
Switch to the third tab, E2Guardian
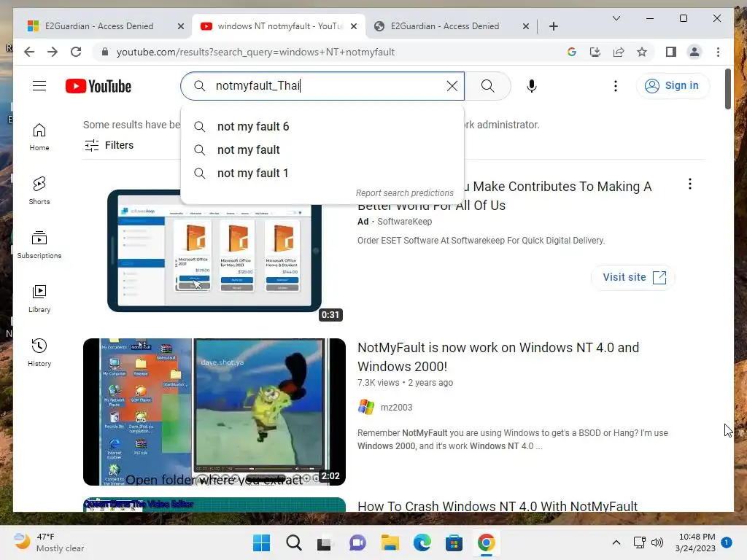click(x=444, y=26)
